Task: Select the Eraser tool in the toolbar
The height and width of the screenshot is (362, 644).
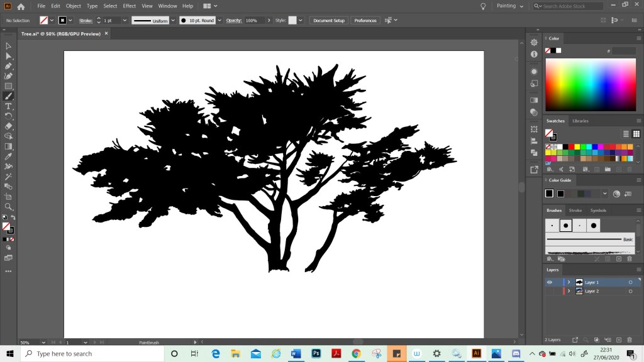Action: click(9, 126)
